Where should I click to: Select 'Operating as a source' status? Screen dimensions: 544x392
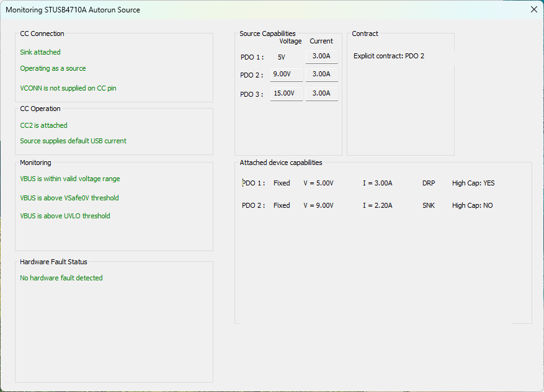pos(53,68)
